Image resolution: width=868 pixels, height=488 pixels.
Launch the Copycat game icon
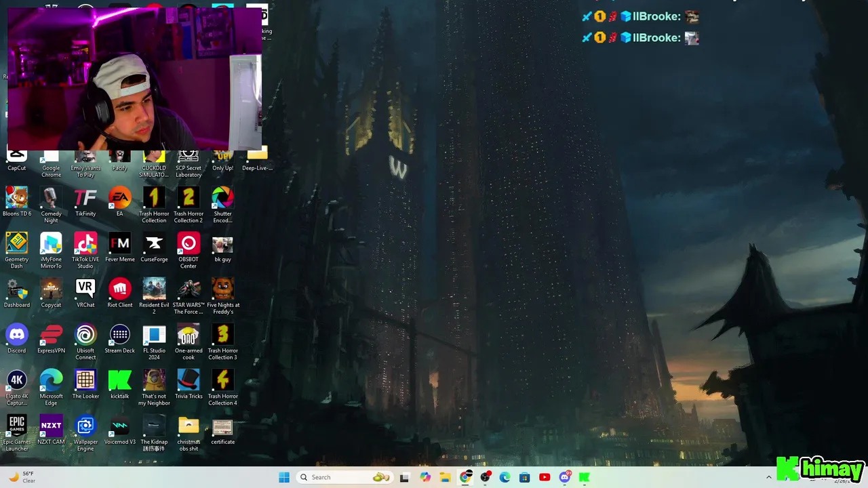tap(51, 293)
